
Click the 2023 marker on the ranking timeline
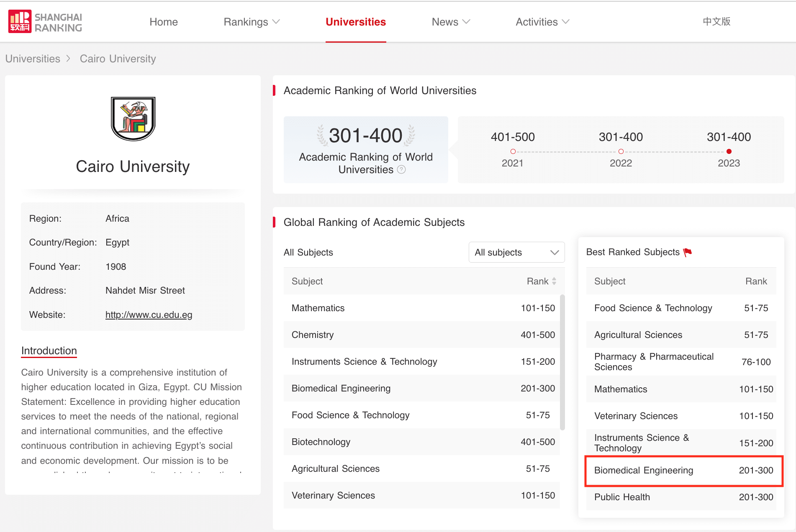click(x=729, y=151)
